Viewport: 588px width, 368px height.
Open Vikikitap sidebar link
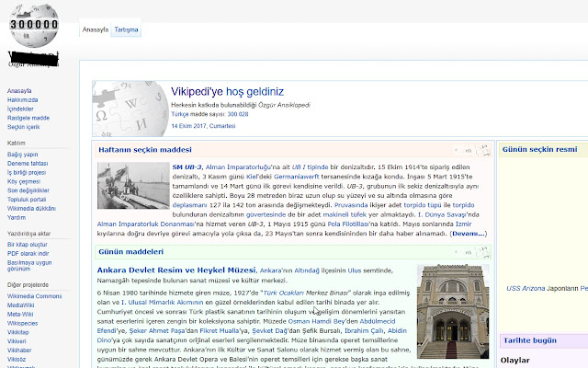coord(18,332)
